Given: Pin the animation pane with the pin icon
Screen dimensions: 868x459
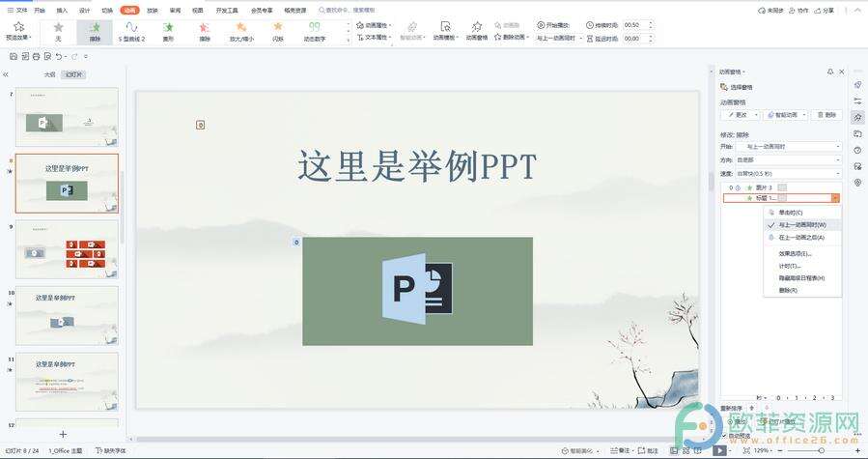Looking at the screenshot, I should [829, 72].
